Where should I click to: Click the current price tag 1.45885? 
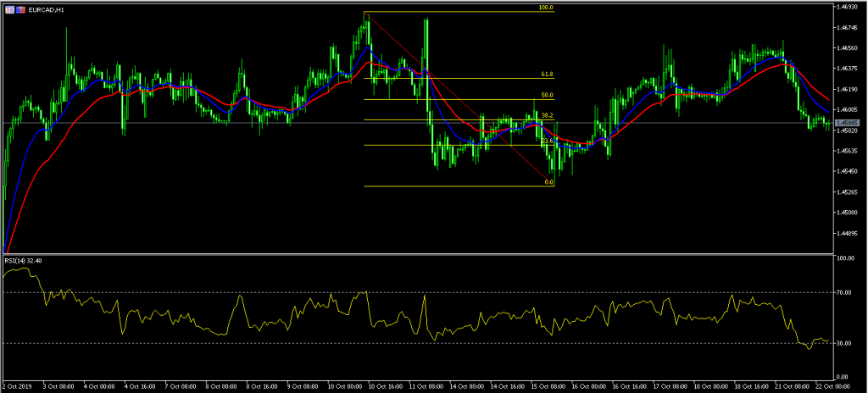point(848,124)
